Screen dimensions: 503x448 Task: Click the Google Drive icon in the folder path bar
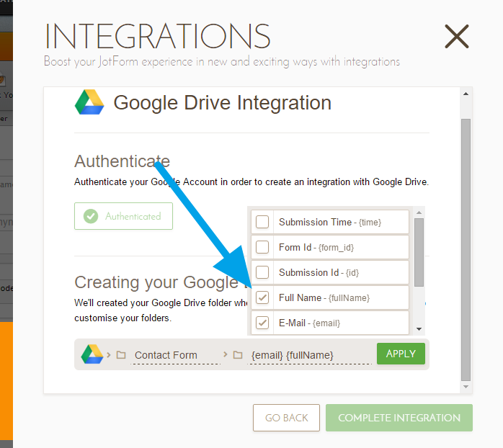(x=91, y=354)
